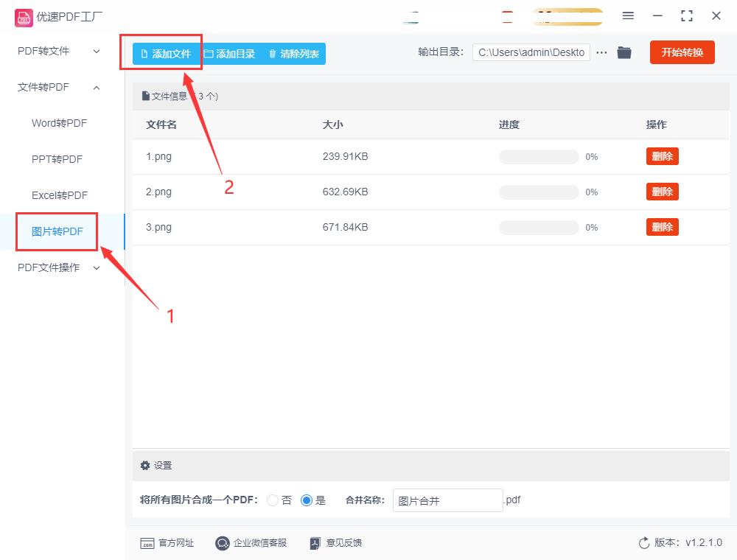This screenshot has height=560, width=737.
Task: Open folder browser beside output directory
Action: point(624,52)
